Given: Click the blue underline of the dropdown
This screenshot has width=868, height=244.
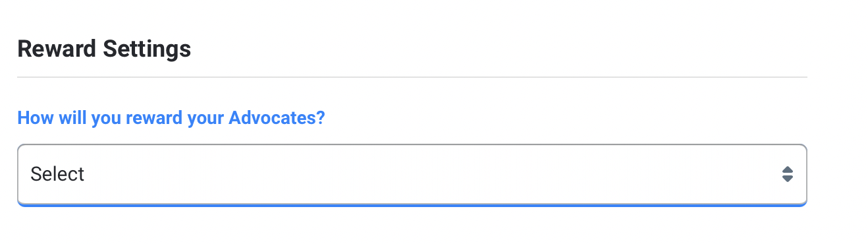Looking at the screenshot, I should (412, 204).
